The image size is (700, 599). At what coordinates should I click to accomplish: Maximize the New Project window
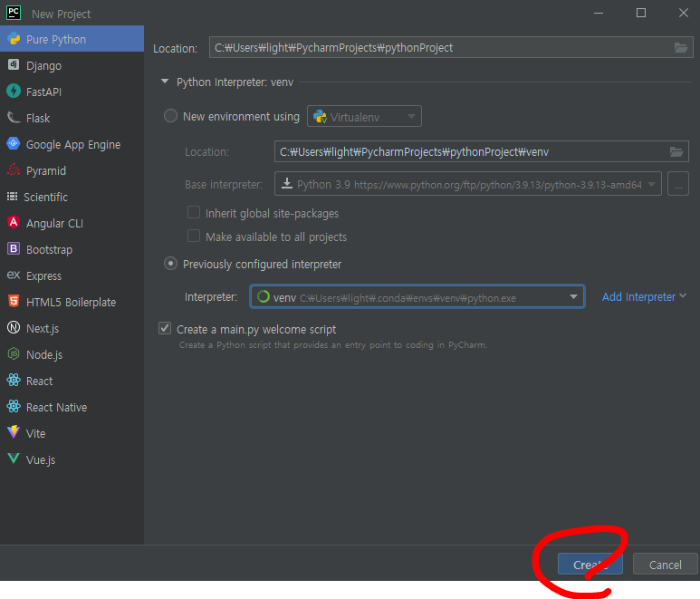641,13
